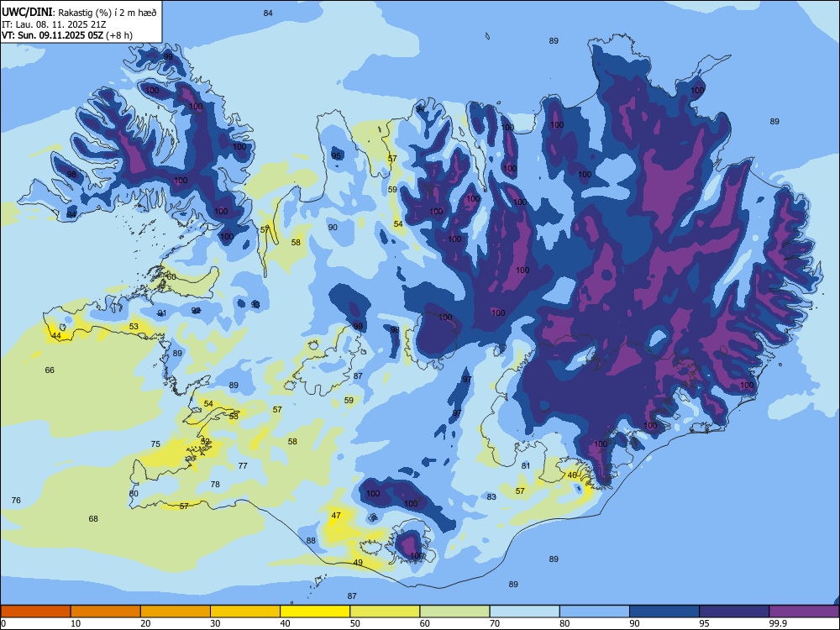This screenshot has width=840, height=630.
Task: Click the orange 10–20 legend swatch
Action: pyautogui.click(x=106, y=612)
